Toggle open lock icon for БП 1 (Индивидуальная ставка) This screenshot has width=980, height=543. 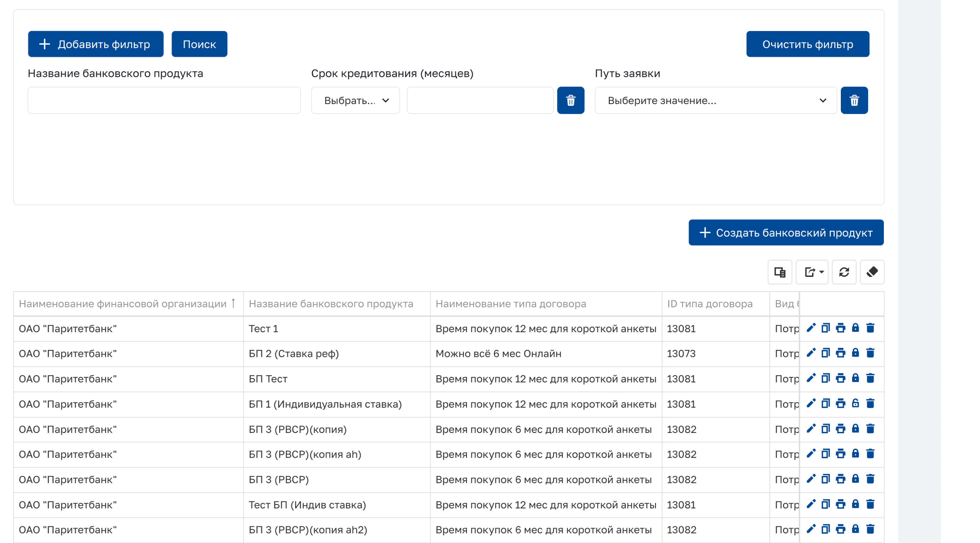pyautogui.click(x=855, y=404)
